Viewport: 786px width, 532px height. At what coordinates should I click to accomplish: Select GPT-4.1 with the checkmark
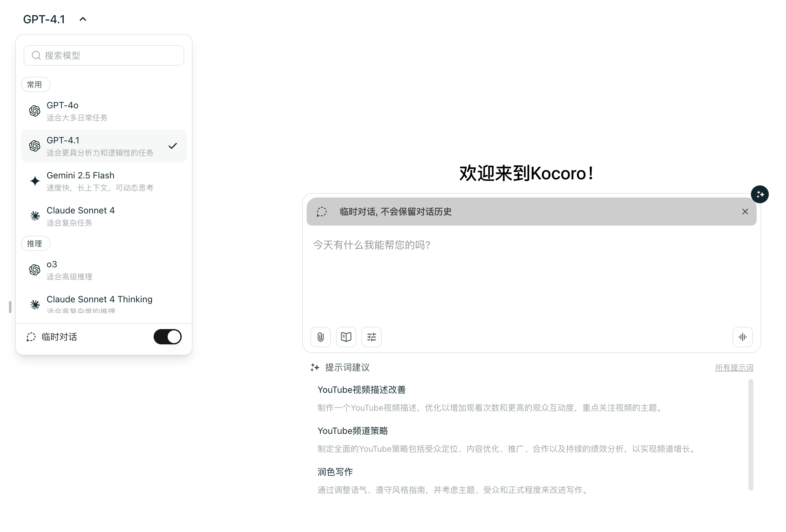pos(104,146)
